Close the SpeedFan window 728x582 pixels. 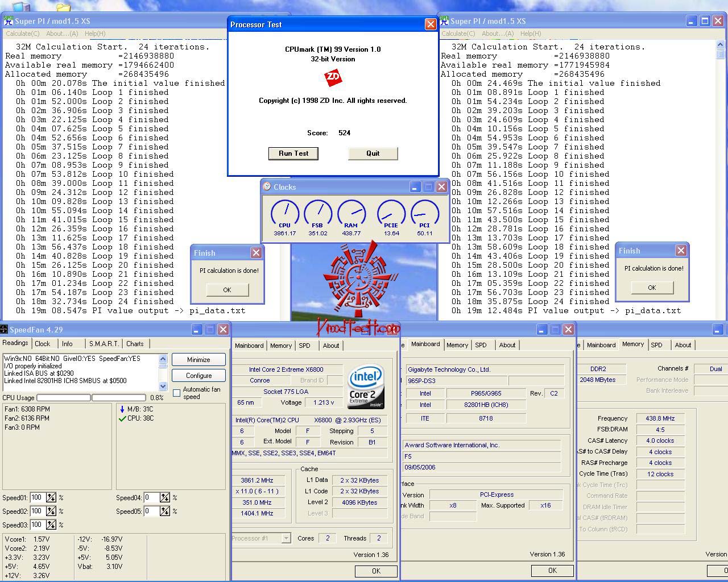click(223, 330)
